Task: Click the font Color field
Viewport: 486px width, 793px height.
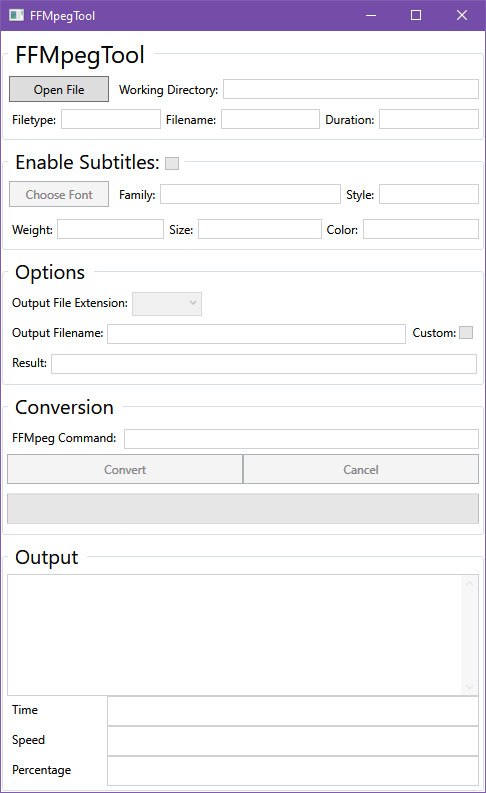Action: click(x=421, y=229)
